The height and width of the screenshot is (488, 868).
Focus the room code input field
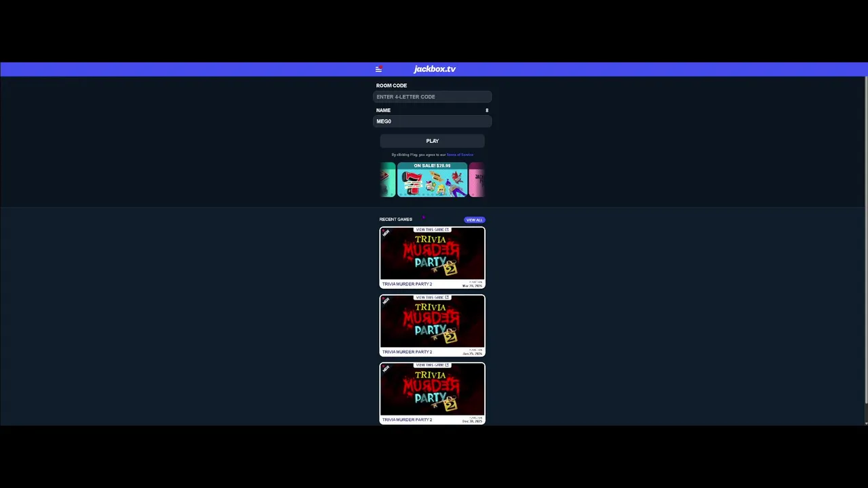[433, 97]
